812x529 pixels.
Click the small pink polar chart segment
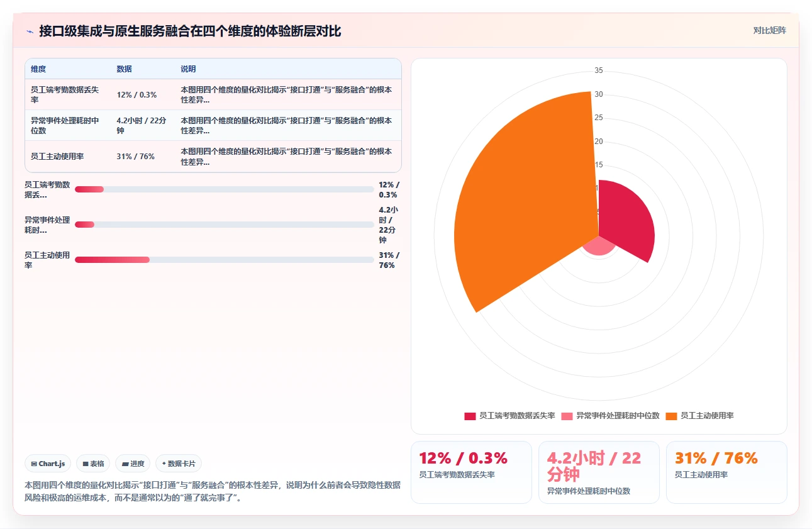598,247
